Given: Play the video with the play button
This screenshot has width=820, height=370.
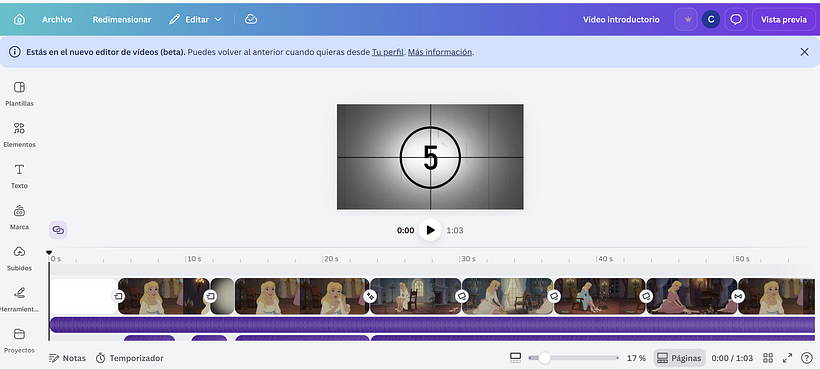Looking at the screenshot, I should (430, 230).
